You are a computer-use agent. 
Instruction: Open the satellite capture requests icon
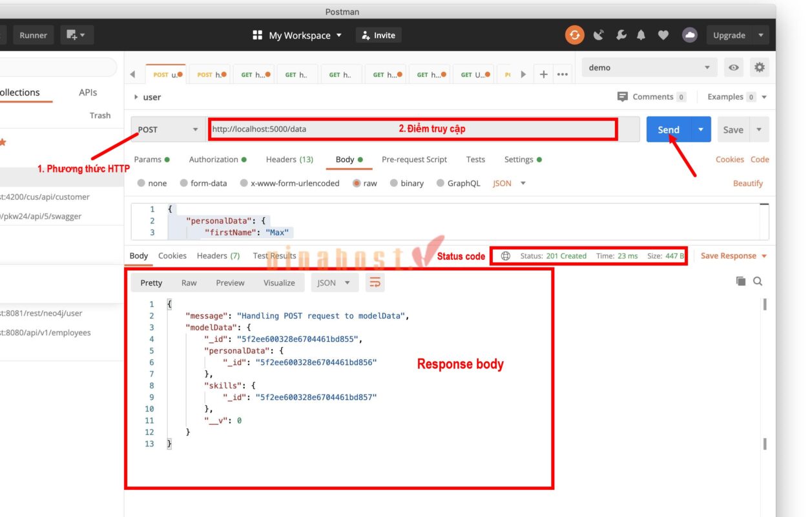pyautogui.click(x=599, y=35)
